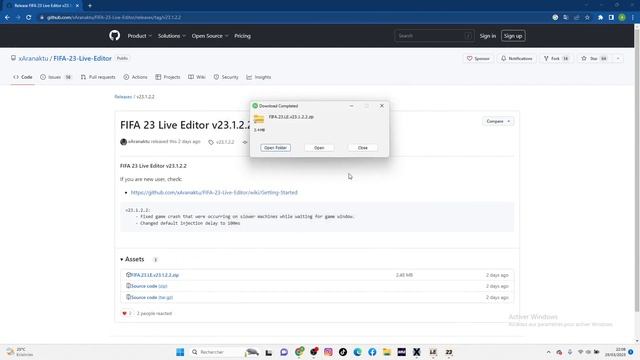Image resolution: width=640 pixels, height=360 pixels.
Task: Select the Code tab
Action: pyautogui.click(x=23, y=77)
